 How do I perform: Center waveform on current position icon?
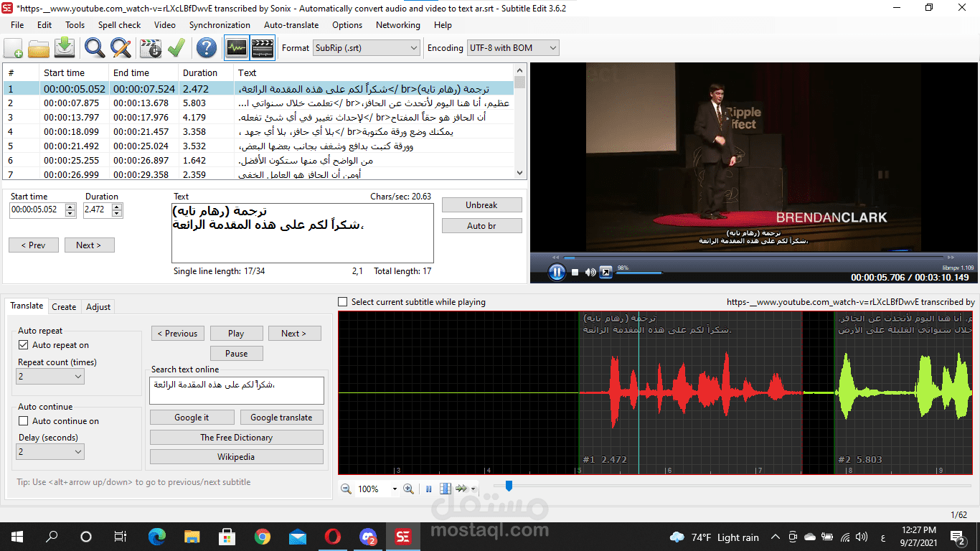(446, 489)
